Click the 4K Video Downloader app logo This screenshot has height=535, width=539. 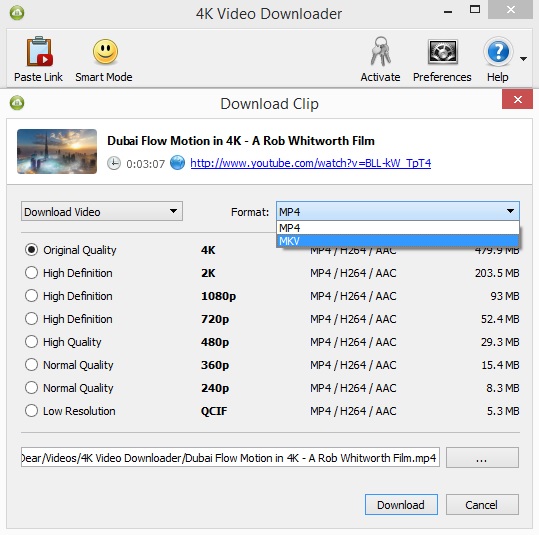click(x=17, y=13)
